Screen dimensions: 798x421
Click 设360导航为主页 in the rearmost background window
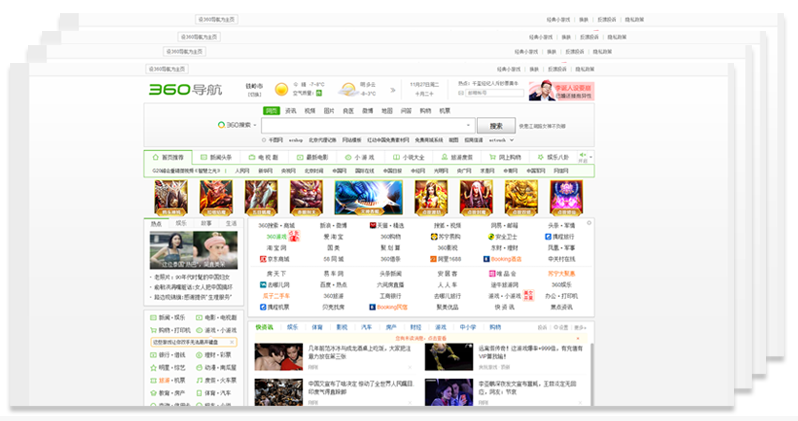click(216, 19)
